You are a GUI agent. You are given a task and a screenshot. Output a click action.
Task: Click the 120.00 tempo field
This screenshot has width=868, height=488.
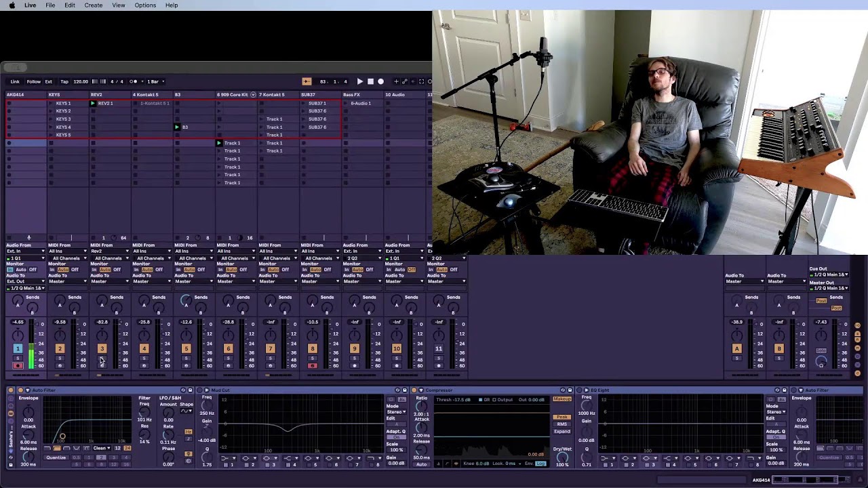tap(81, 81)
